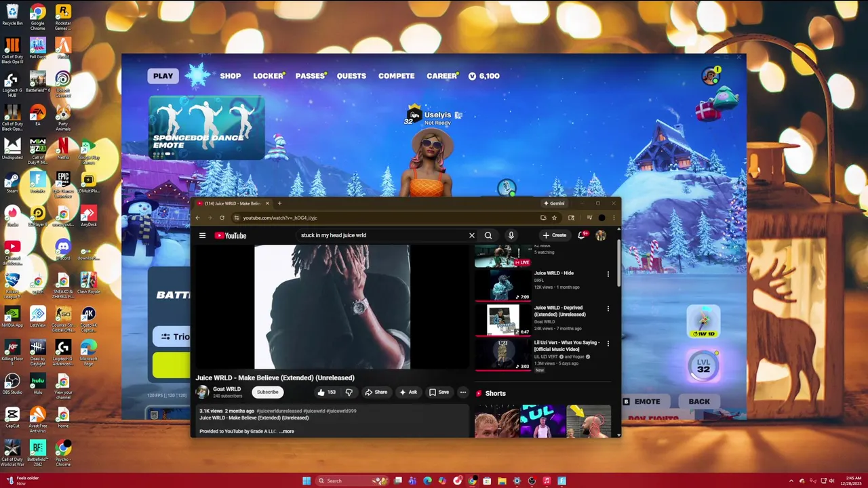Open more actions ellipsis under video
The image size is (868, 488).
[x=463, y=392]
